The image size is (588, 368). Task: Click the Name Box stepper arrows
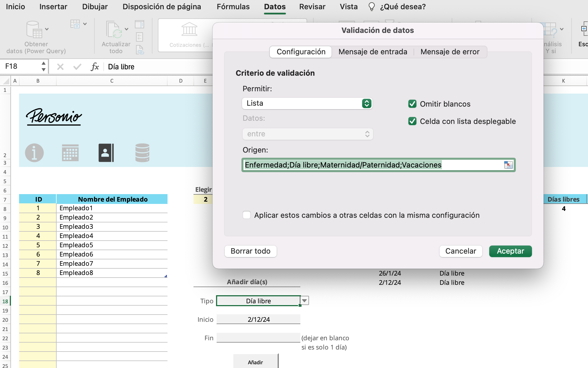pyautogui.click(x=44, y=66)
